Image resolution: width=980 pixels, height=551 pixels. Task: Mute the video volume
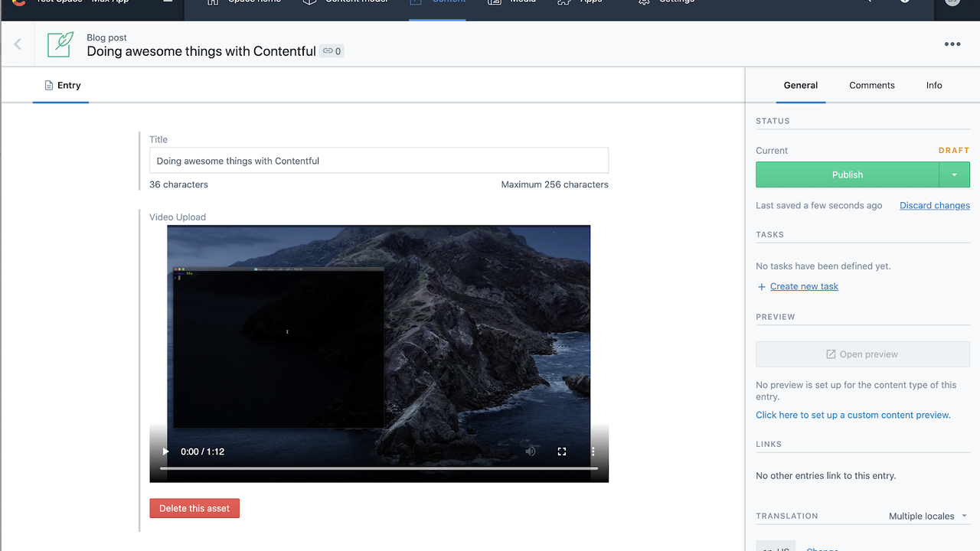pos(531,452)
